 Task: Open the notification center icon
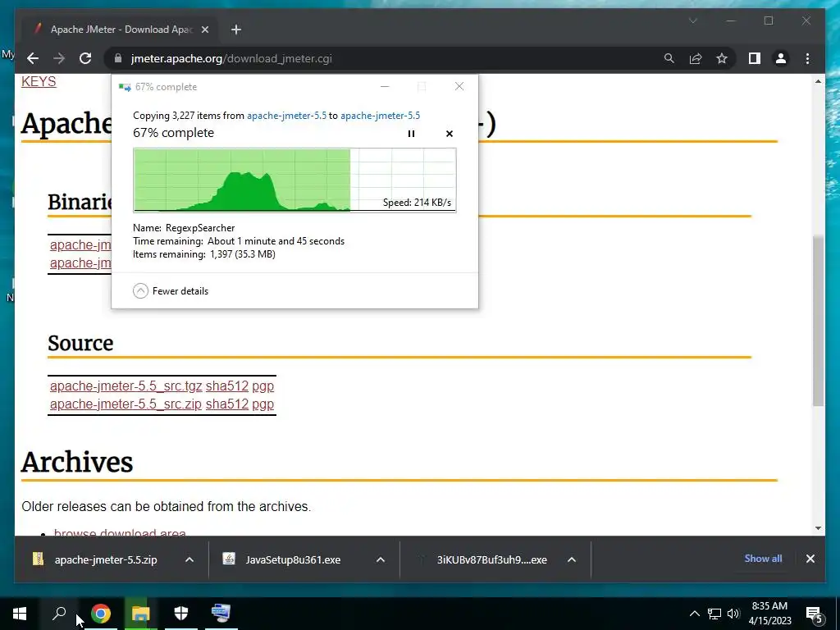pos(815,614)
